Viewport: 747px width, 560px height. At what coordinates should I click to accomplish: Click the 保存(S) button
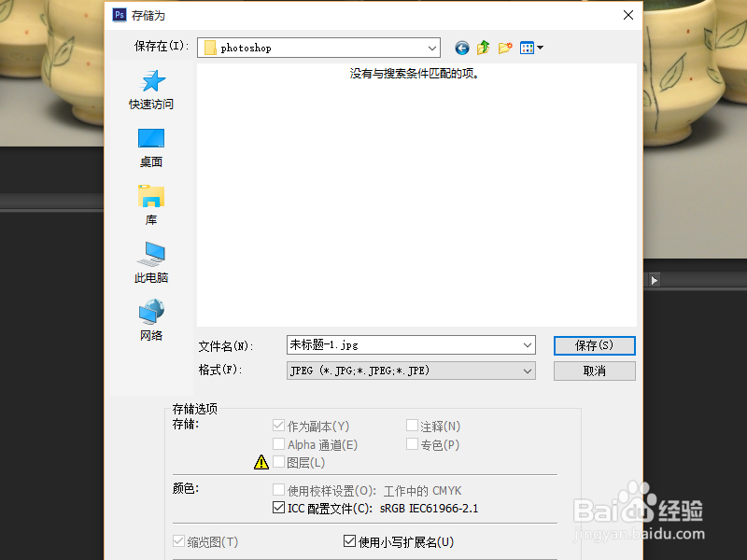(x=595, y=345)
